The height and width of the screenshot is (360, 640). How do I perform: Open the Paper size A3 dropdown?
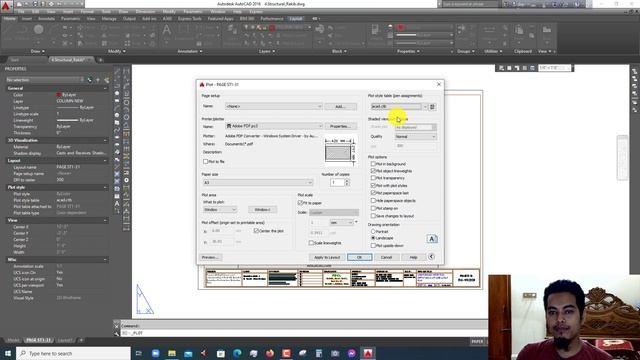pos(258,182)
